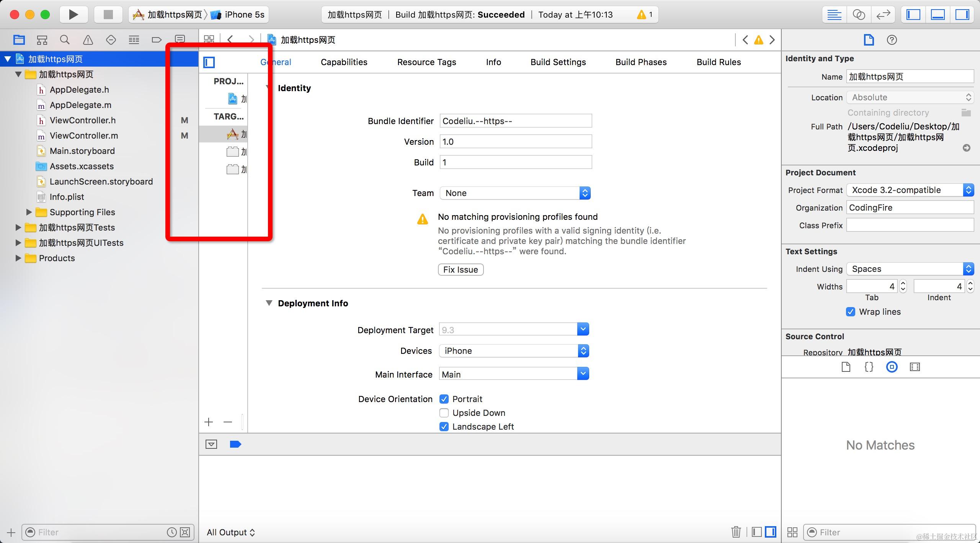Open the Devices popup showing iPhone

pyautogui.click(x=514, y=351)
